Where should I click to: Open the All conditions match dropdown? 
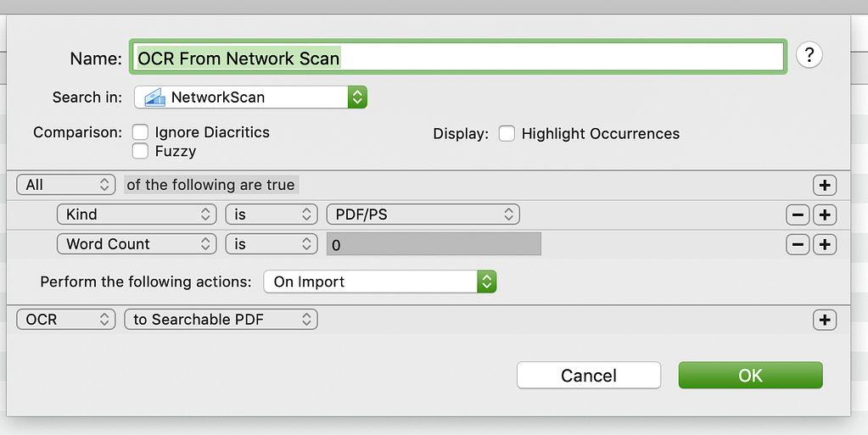click(66, 185)
